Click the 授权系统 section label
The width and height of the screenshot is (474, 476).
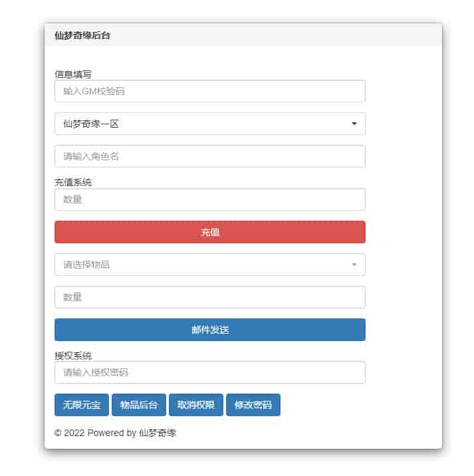pyautogui.click(x=73, y=356)
